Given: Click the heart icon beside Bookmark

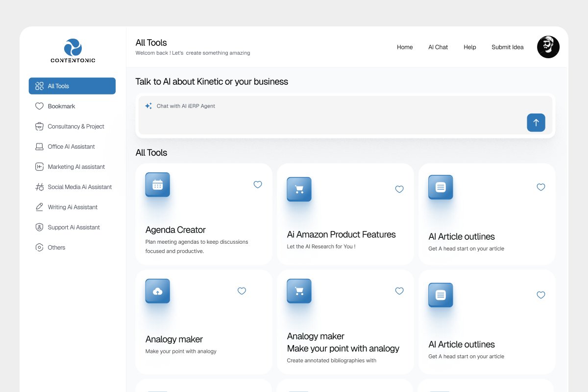Looking at the screenshot, I should coord(40,106).
